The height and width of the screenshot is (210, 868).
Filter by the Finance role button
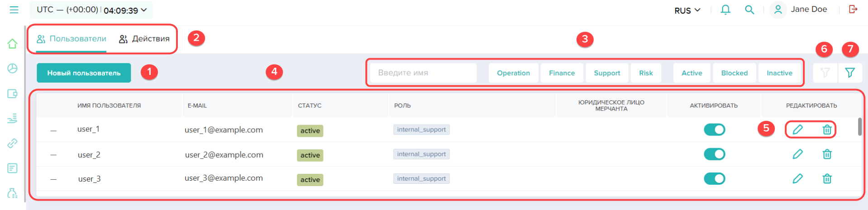(x=562, y=73)
